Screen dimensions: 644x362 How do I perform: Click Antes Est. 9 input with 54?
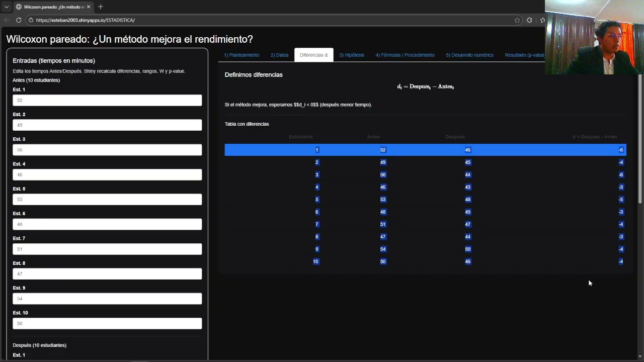[107, 299]
